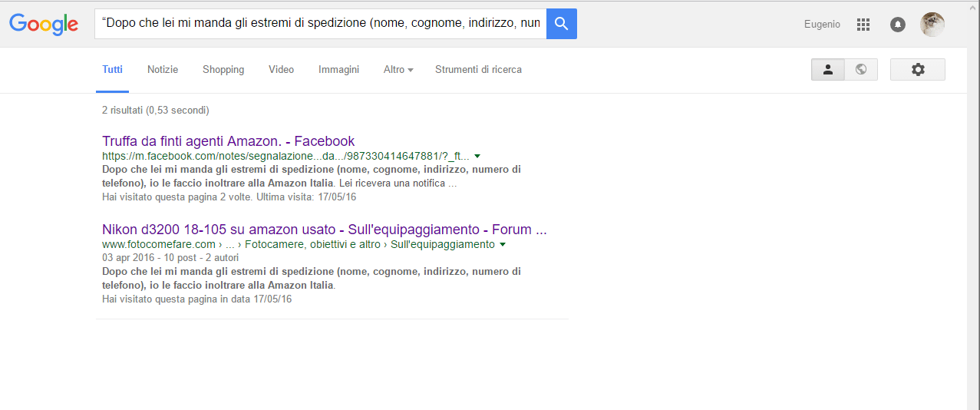Open the Google apps grid
The image size is (980, 410).
click(x=863, y=25)
